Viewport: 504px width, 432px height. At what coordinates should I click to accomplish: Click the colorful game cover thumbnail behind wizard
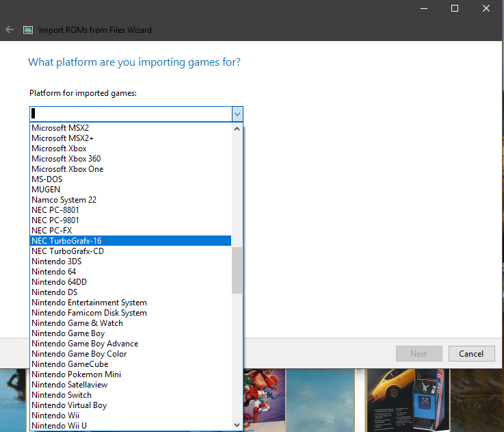coord(265,400)
